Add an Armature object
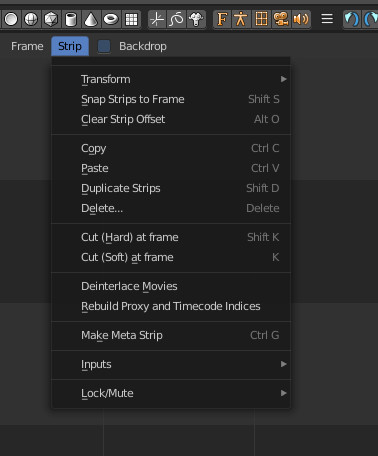Viewport: 378px width, 456px height. pyautogui.click(x=241, y=19)
